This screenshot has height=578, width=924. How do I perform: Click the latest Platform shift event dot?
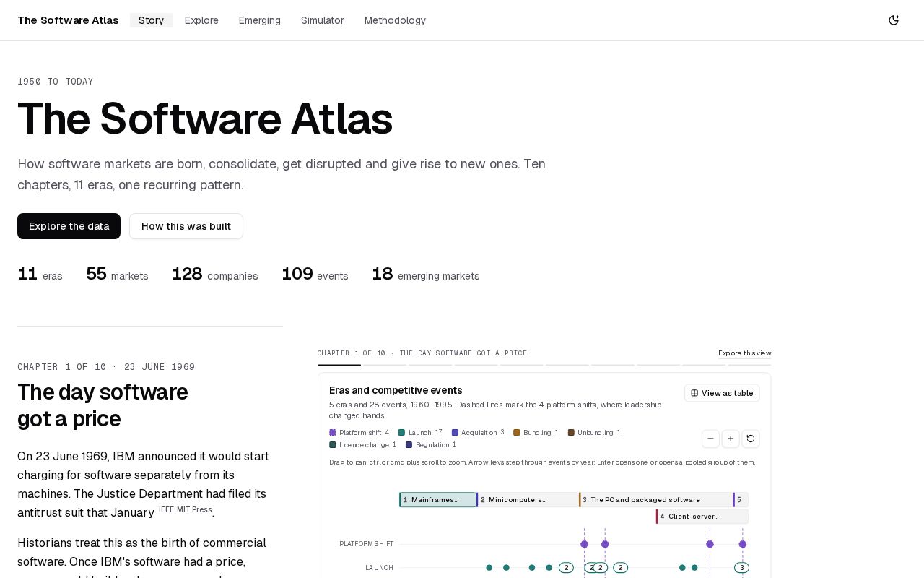[743, 544]
